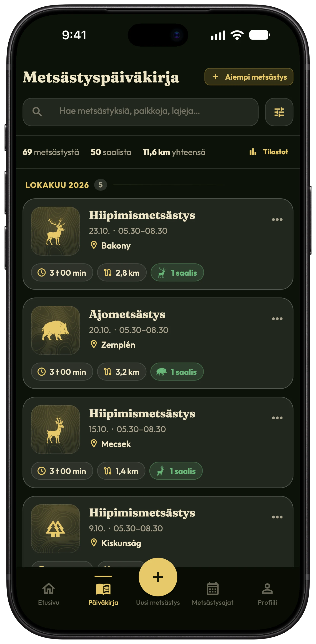
Task: Click Aiempi metsästys button
Action: pyautogui.click(x=249, y=77)
